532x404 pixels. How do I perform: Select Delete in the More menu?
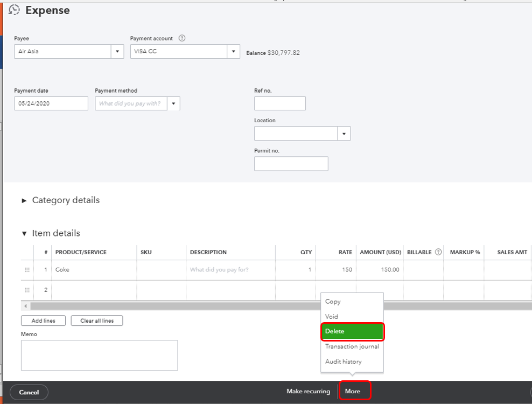pos(352,331)
